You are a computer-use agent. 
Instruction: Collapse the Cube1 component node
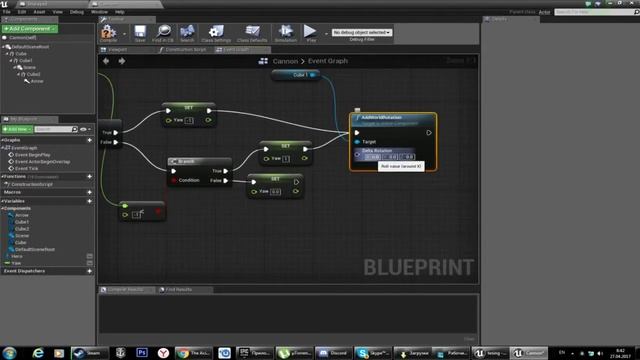tap(11, 60)
